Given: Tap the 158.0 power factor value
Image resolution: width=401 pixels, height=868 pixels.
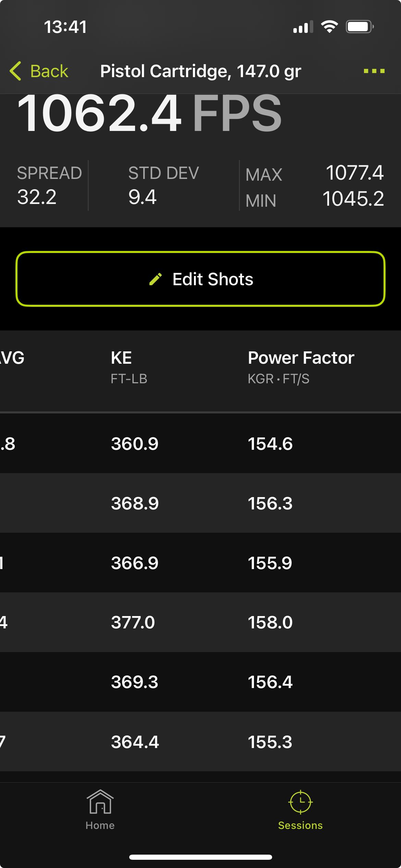Looking at the screenshot, I should 270,622.
